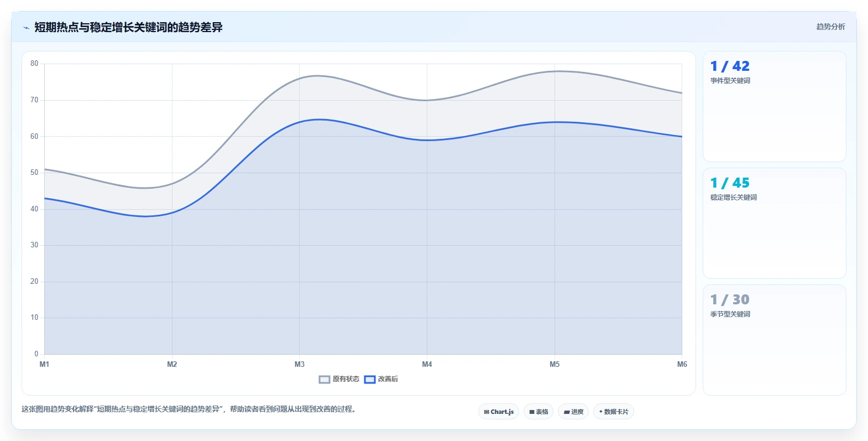Toggle the 改善后 legend item
Viewport: 868px width, 441px height.
click(381, 379)
